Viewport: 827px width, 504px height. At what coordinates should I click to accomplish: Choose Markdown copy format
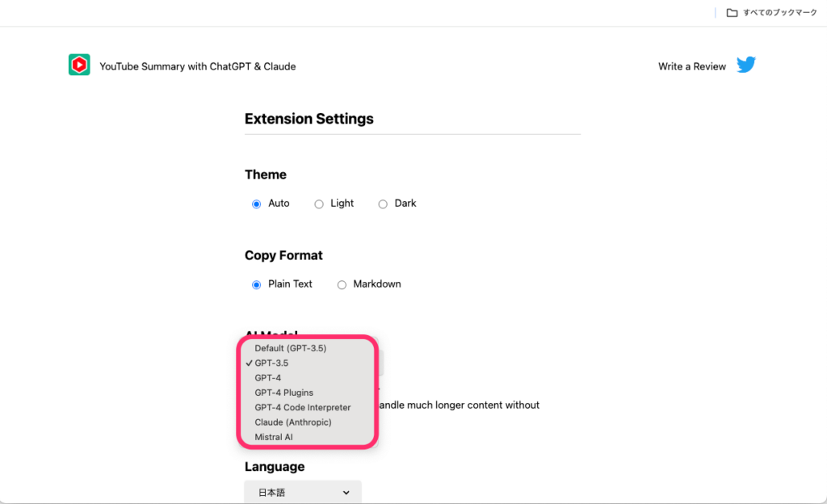(342, 284)
